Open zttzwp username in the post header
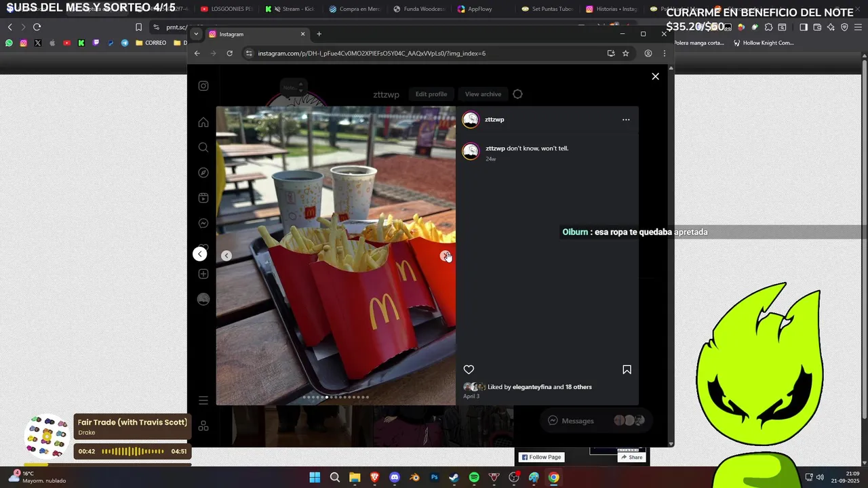Image resolution: width=868 pixels, height=488 pixels. [x=494, y=119]
